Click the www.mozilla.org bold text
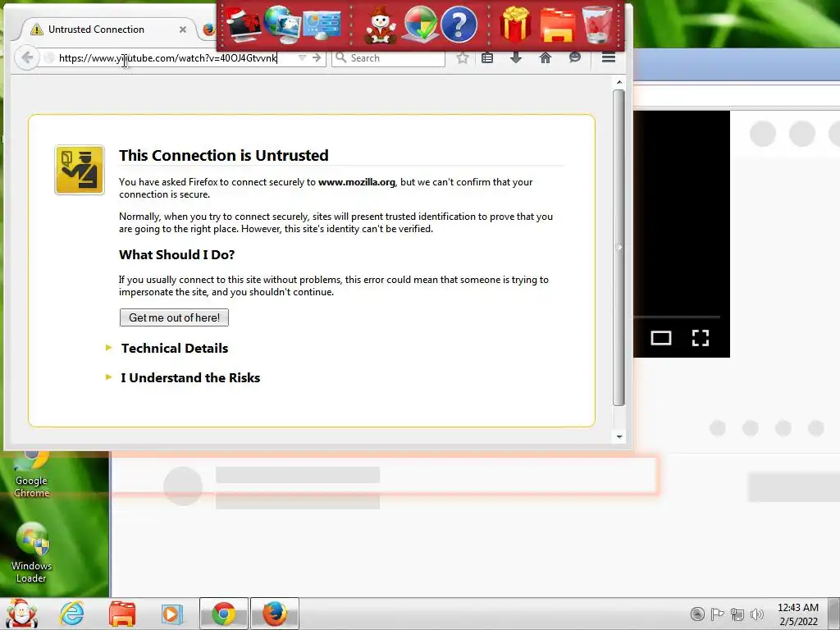Screen dimensions: 840x630 click(357, 182)
